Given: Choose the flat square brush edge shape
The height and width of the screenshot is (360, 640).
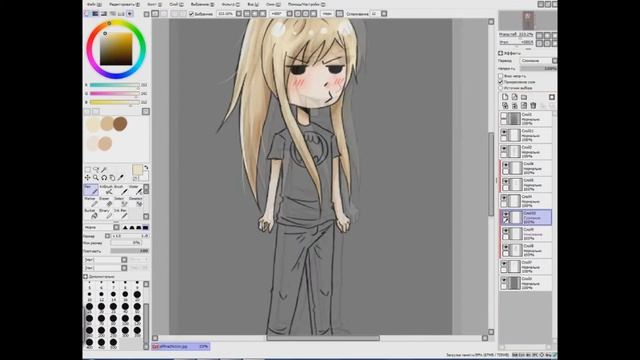Looking at the screenshot, I should 145,227.
